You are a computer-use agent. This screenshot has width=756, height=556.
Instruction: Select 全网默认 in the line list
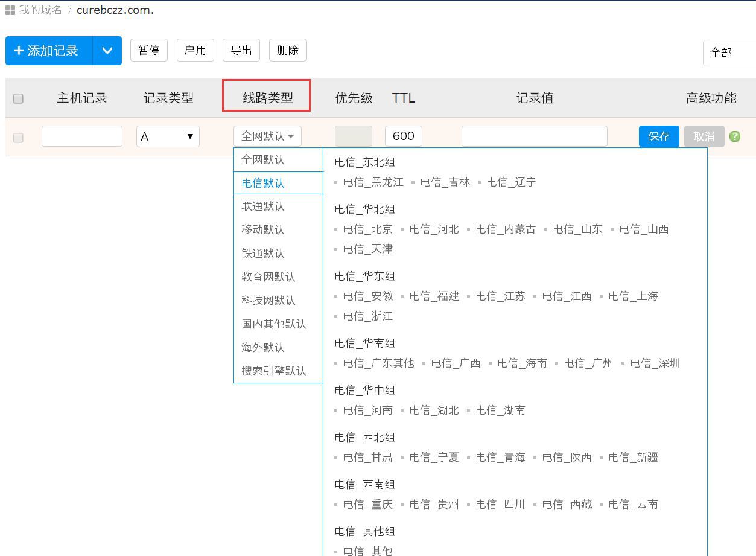click(278, 160)
